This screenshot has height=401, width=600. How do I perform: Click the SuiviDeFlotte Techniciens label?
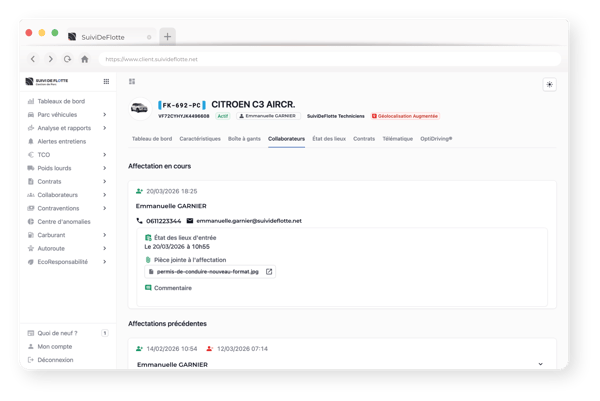click(336, 116)
